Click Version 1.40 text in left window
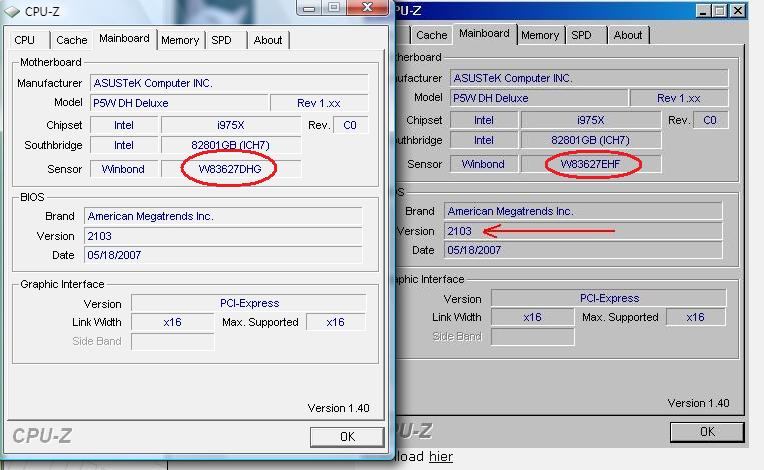 tap(339, 408)
